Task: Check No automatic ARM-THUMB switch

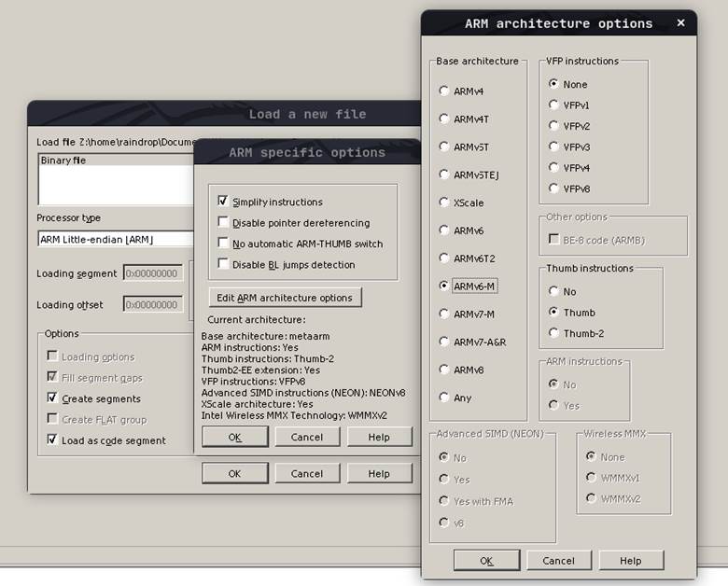Action: (x=223, y=244)
